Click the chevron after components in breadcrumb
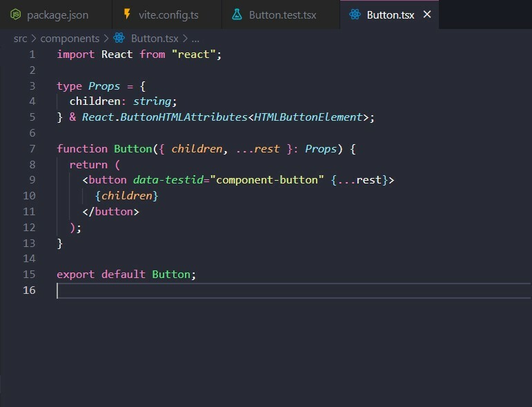This screenshot has height=407, width=532. (x=106, y=39)
